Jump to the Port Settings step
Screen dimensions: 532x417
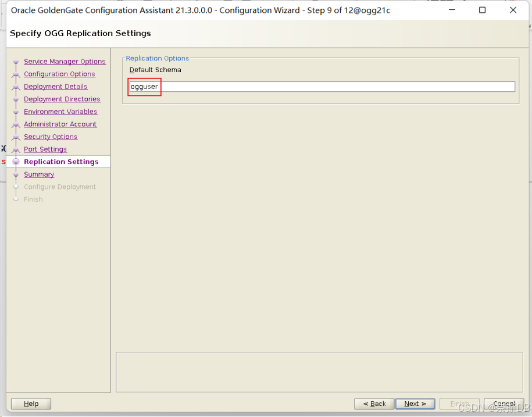[45, 149]
